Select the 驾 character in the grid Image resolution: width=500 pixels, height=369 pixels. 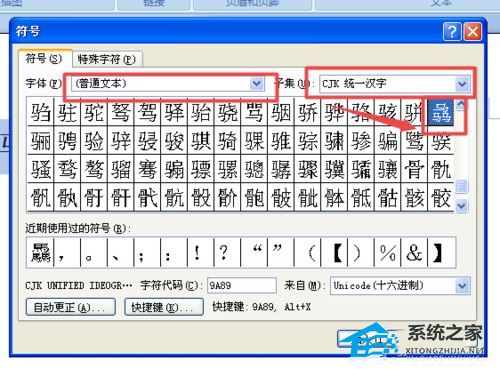coord(147,112)
